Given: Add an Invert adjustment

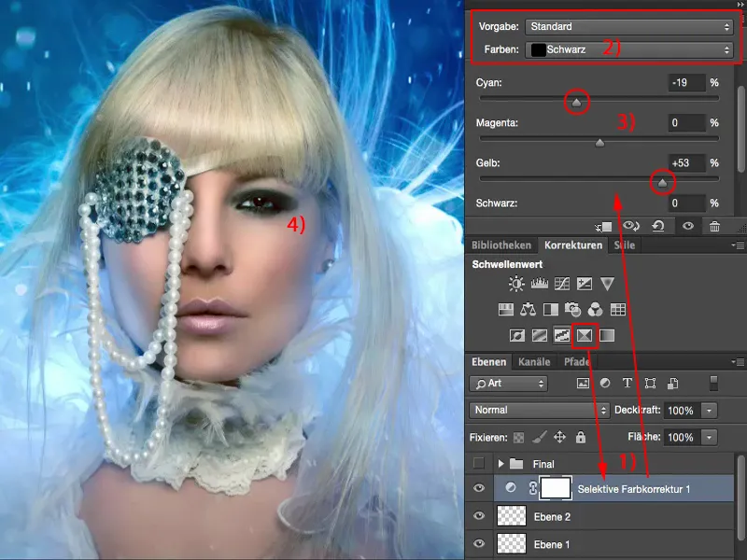Looking at the screenshot, I should pyautogui.click(x=517, y=336).
